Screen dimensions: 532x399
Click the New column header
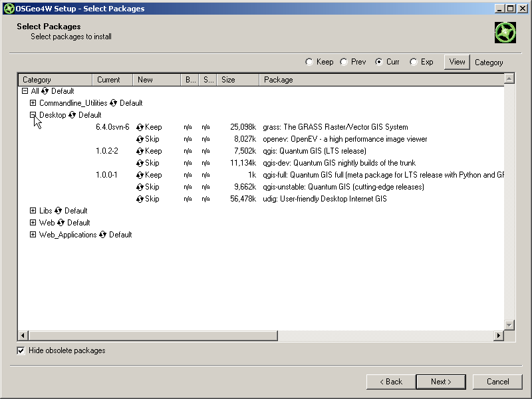(x=157, y=80)
